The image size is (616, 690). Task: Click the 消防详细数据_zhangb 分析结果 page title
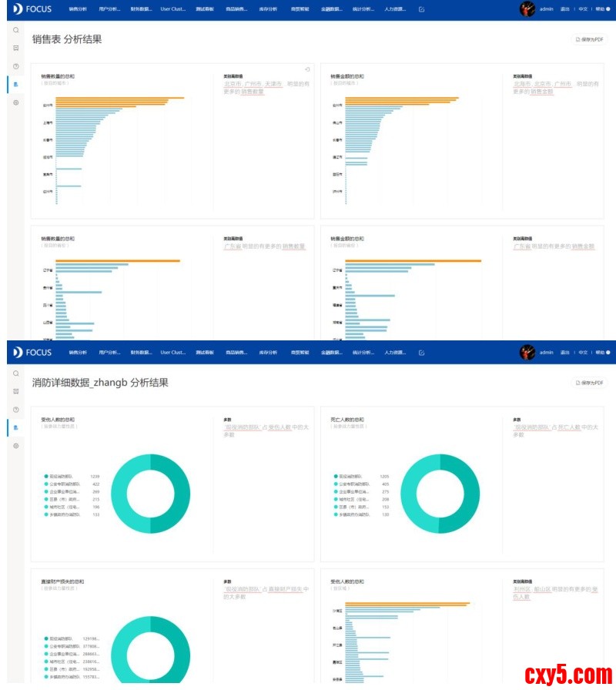pos(100,383)
